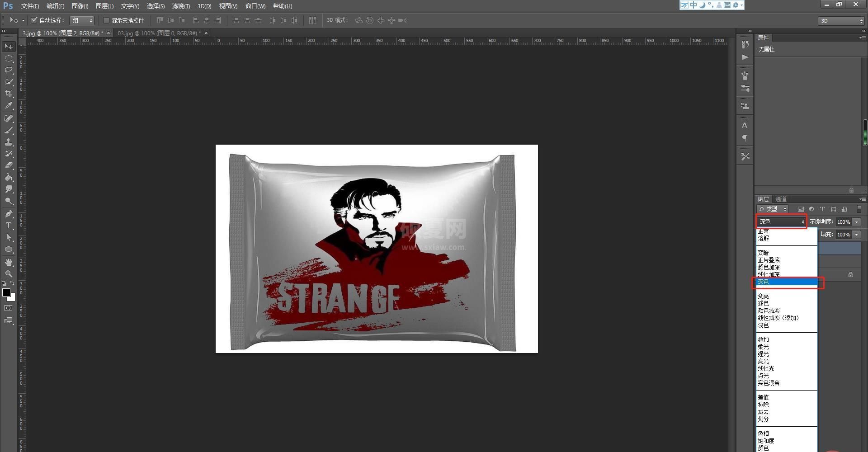The image size is (868, 452).
Task: Choose 滤色 blend mode from list
Action: pos(787,303)
